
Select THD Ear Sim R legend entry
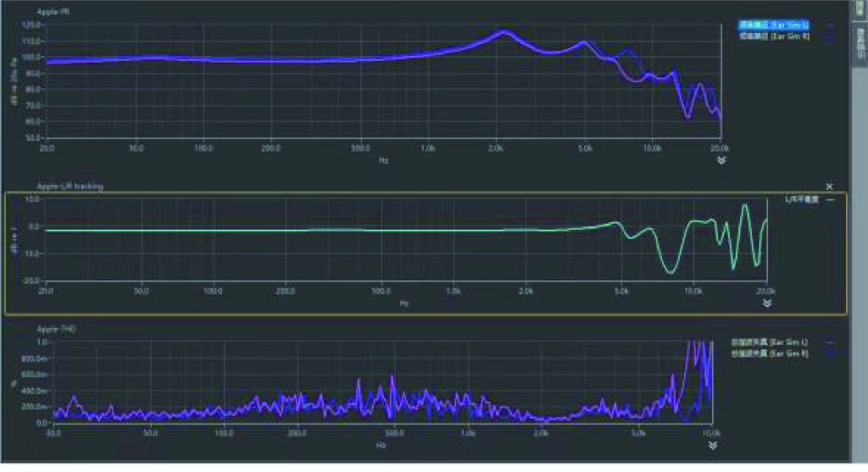tap(769, 353)
